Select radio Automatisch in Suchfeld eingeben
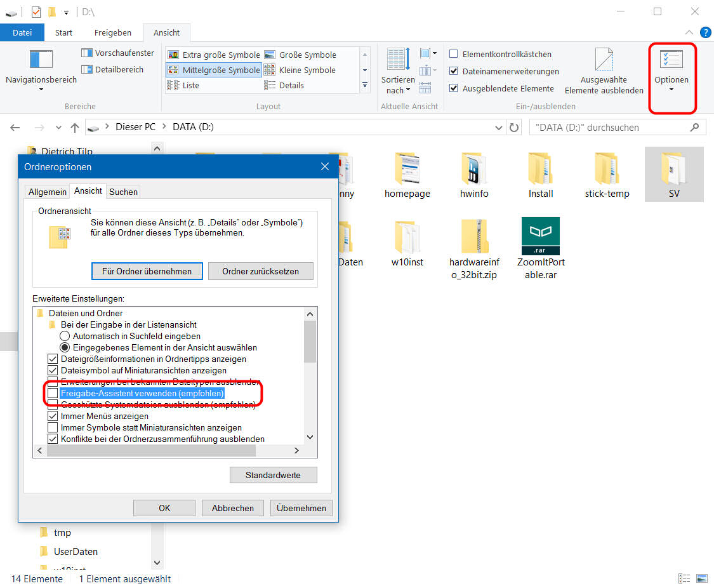Viewport: 714px width, 588px height. coord(65,336)
